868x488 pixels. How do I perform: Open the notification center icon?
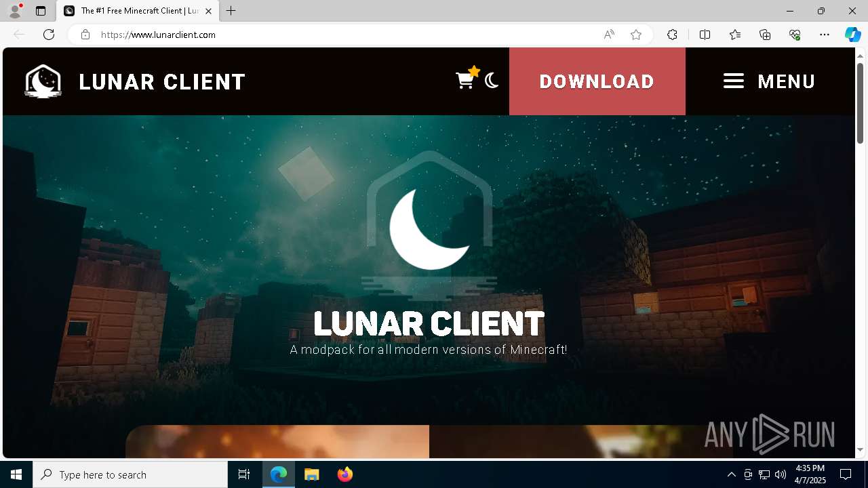(x=846, y=474)
